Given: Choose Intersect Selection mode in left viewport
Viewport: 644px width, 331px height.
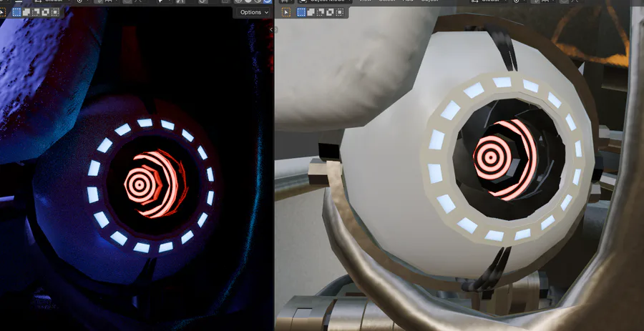Looking at the screenshot, I should coord(55,12).
